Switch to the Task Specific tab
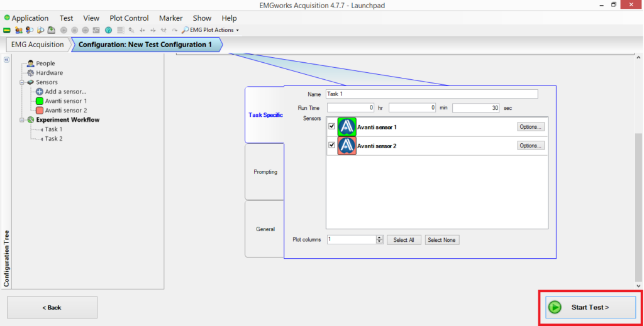The height and width of the screenshot is (326, 644). [265, 115]
